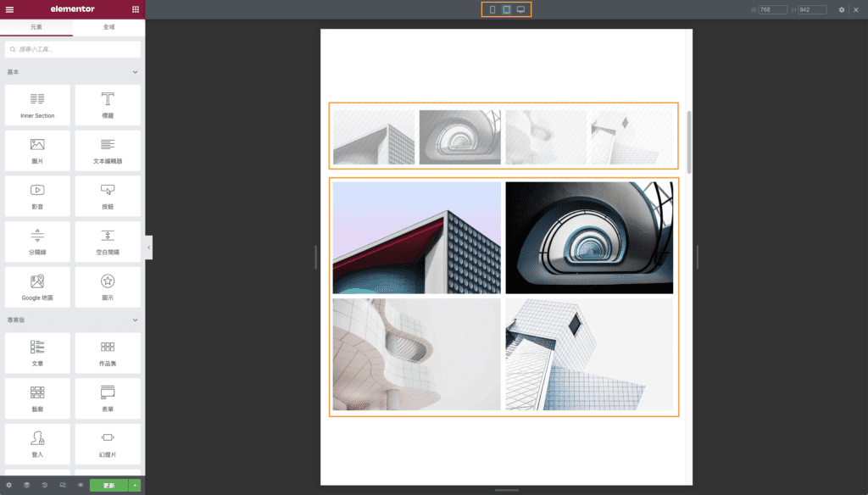Image resolution: width=868 pixels, height=495 pixels.
Task: Collapse the 基本 widget category
Action: point(135,72)
